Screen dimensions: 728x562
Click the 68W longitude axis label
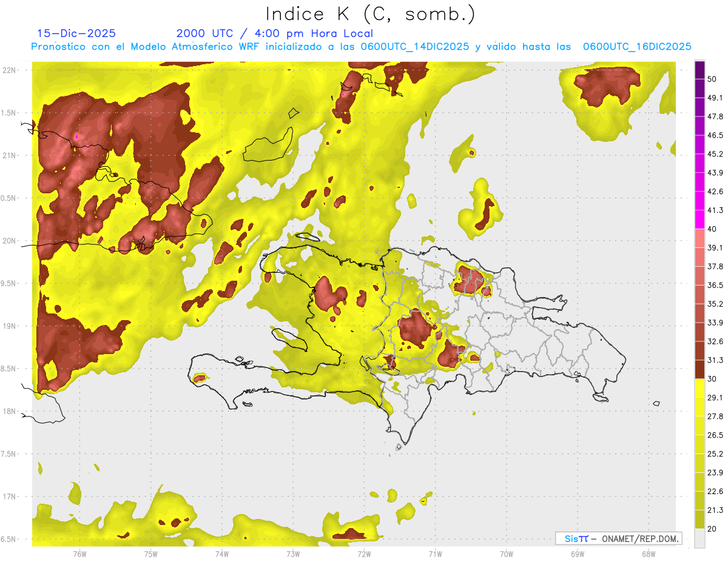tap(649, 553)
